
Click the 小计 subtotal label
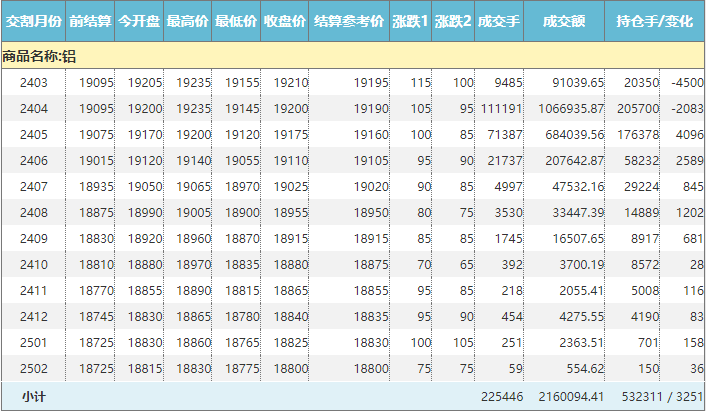(33, 397)
